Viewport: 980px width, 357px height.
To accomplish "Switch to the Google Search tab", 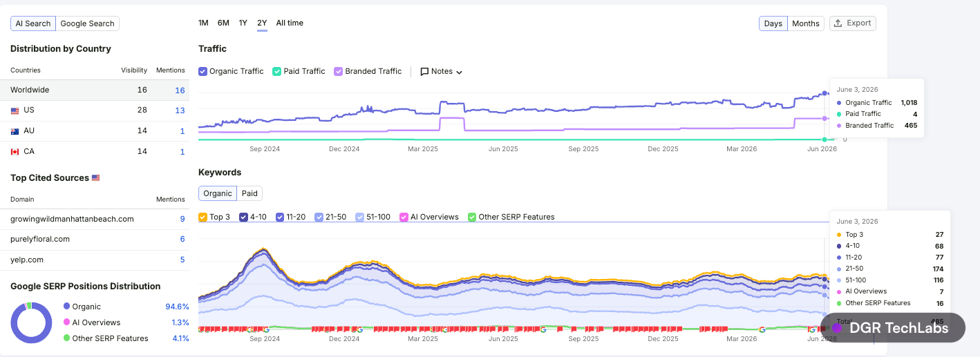I will pos(87,23).
